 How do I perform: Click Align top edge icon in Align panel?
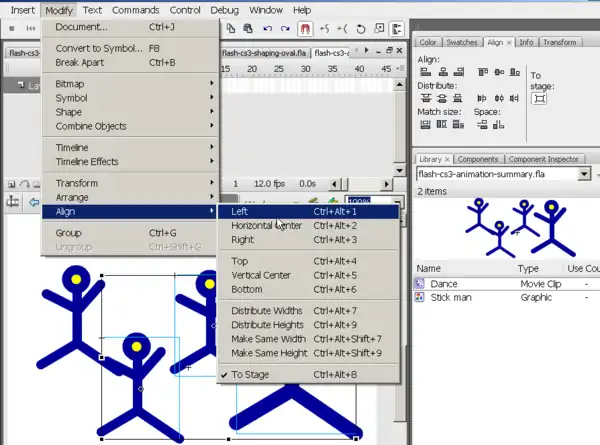pos(483,71)
